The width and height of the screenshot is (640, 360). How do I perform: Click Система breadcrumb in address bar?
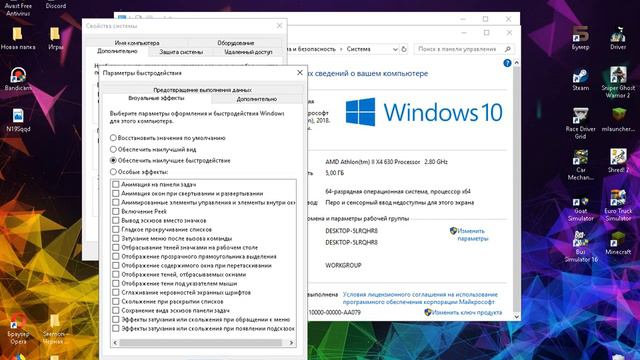tap(358, 49)
